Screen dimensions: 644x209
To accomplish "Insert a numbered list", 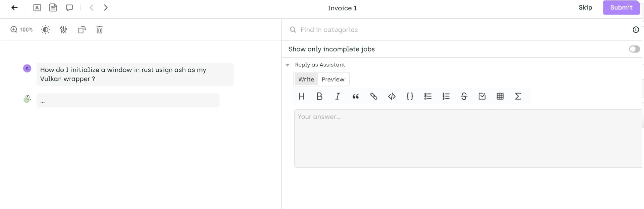I will [x=446, y=96].
